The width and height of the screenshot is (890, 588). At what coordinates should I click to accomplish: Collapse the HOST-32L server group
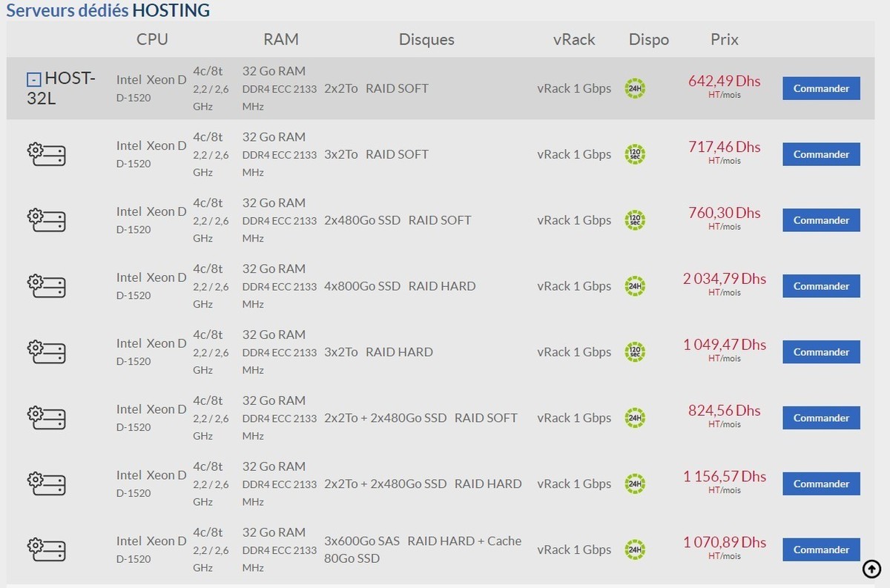(x=33, y=79)
